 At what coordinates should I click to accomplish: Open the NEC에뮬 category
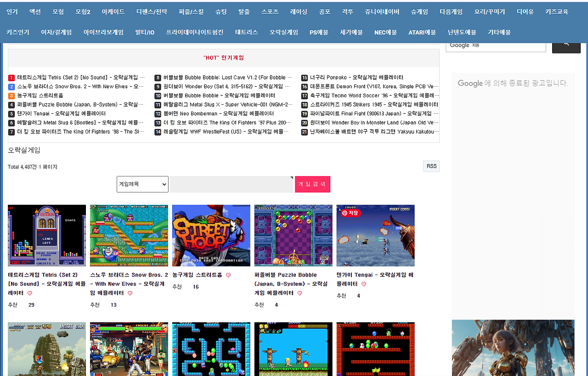(385, 32)
